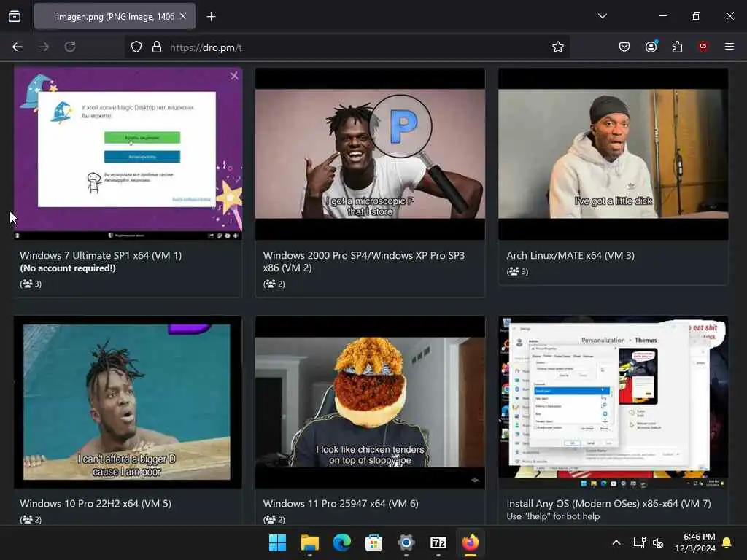
Task: Save page to Pocket
Action: coord(624,47)
